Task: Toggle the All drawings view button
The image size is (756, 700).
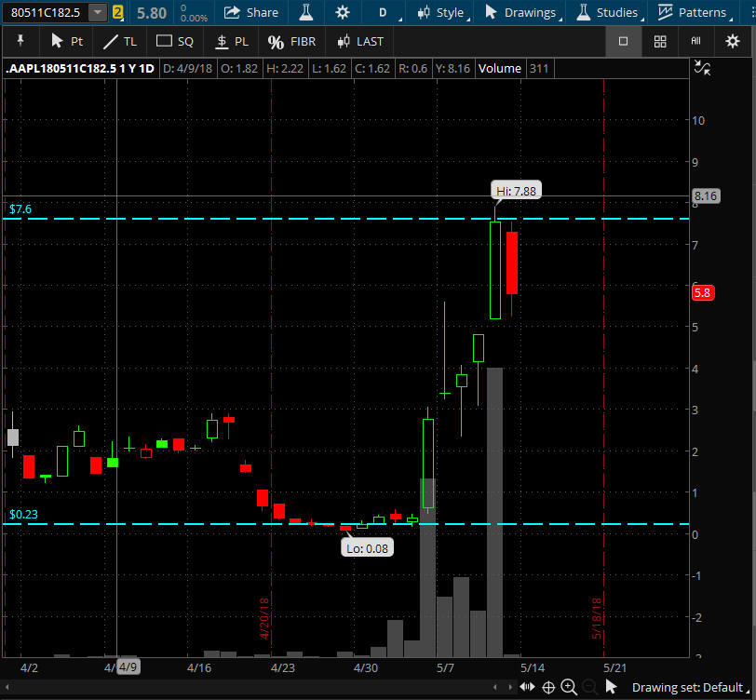Action: tap(695, 41)
